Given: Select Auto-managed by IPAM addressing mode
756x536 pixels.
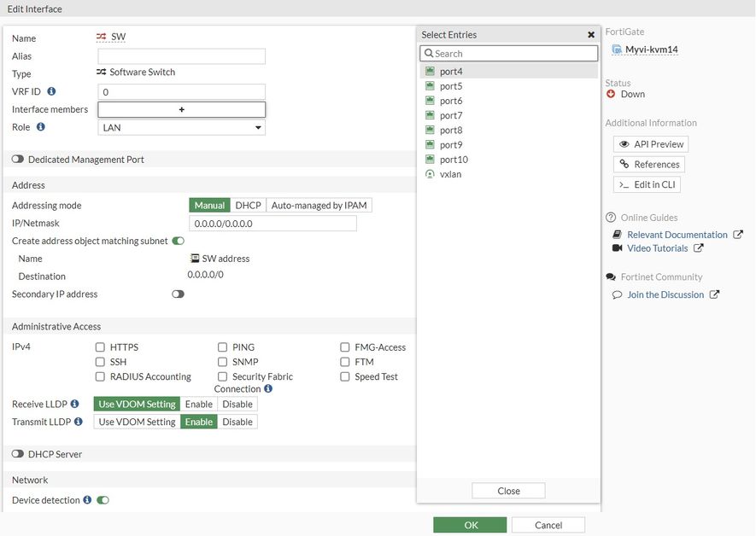Looking at the screenshot, I should [319, 206].
